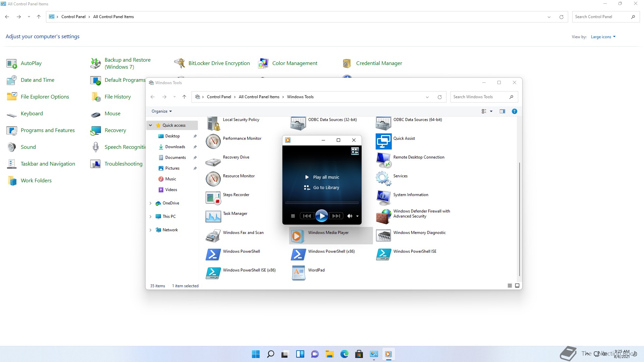Screen dimensions: 644x362
Task: Expand This PC in navigation pane
Action: (151, 217)
